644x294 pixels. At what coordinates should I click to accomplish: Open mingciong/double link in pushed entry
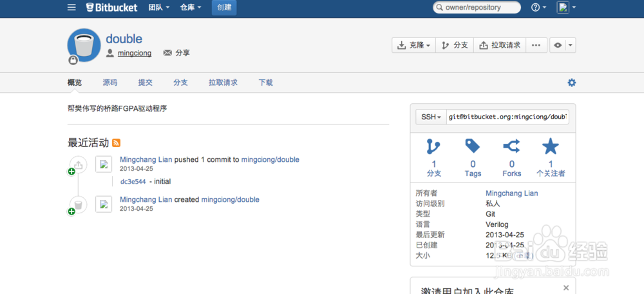coord(270,159)
